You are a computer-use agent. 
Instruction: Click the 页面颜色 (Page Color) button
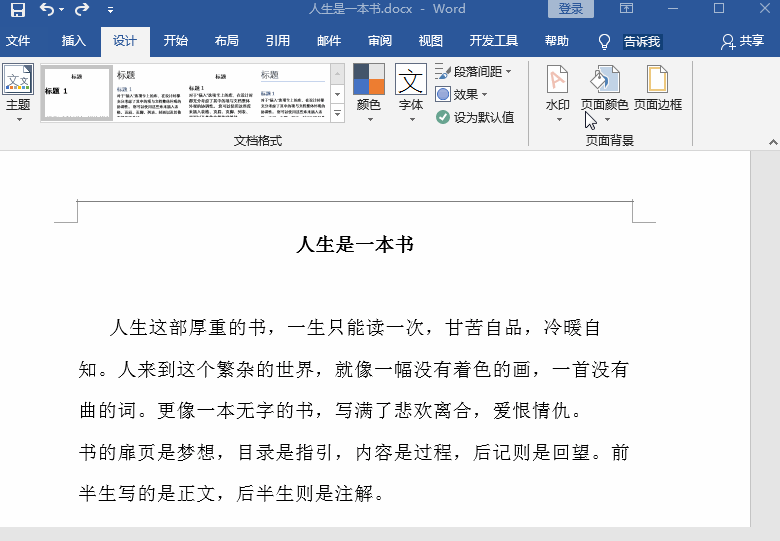click(x=604, y=93)
